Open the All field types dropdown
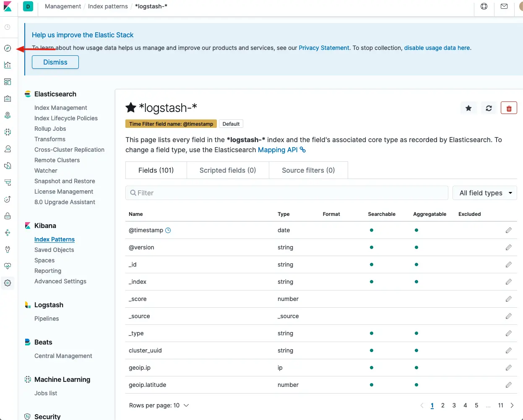This screenshot has width=523, height=420. (x=485, y=193)
